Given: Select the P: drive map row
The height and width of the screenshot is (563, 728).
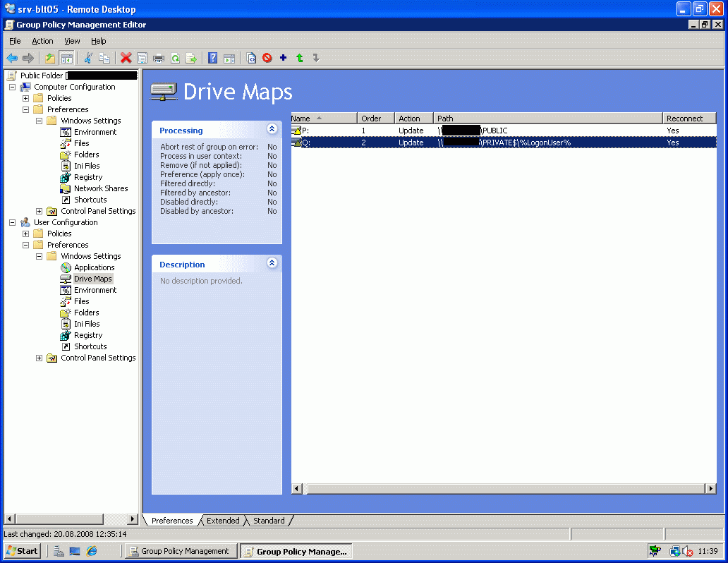Looking at the screenshot, I should click(x=504, y=131).
